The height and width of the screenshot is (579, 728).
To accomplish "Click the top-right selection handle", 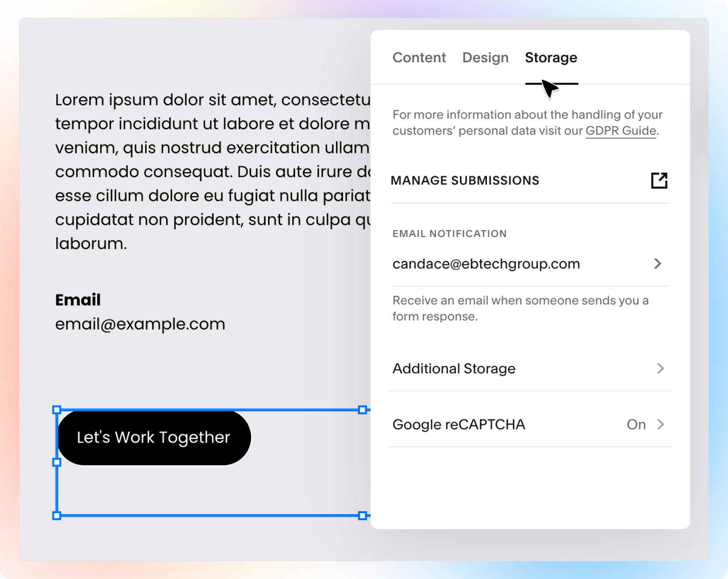I will coord(362,410).
